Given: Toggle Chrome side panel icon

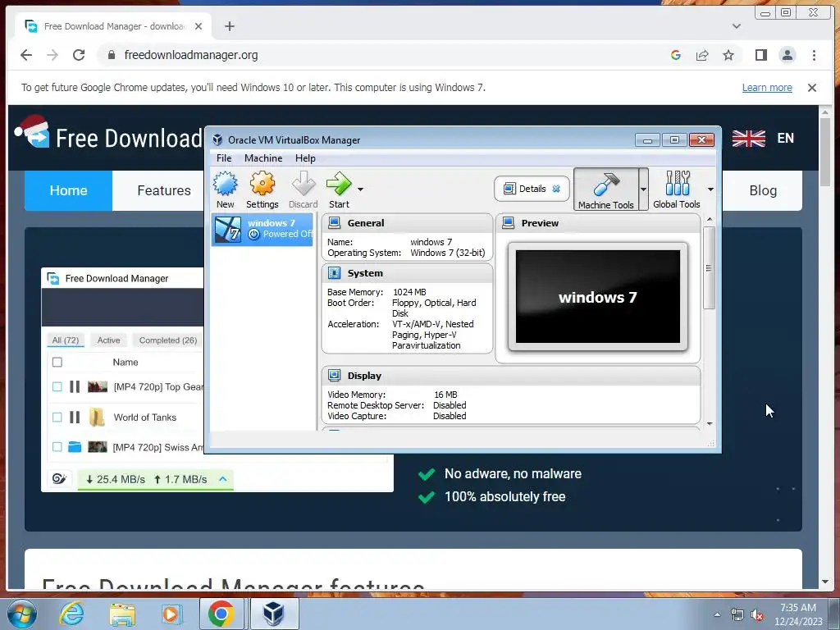Looking at the screenshot, I should 760,55.
